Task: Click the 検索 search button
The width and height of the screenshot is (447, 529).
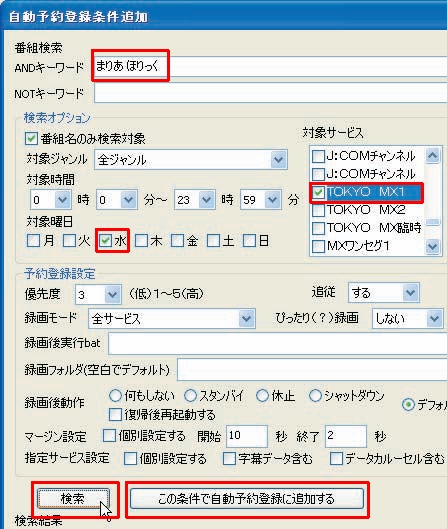Action: [74, 498]
